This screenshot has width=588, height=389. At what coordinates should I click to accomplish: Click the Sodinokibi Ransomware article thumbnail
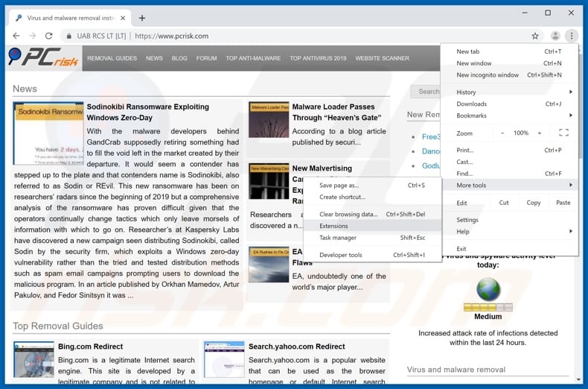tap(48, 133)
